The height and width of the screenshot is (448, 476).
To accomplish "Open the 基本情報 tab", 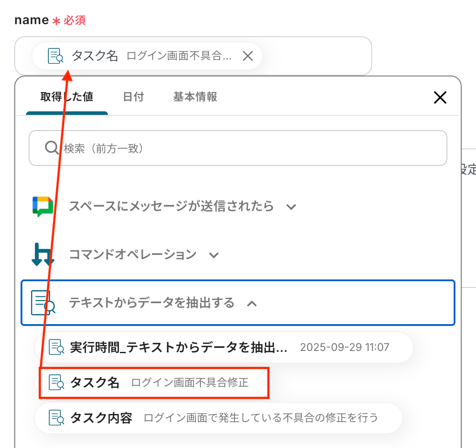I will [x=195, y=97].
